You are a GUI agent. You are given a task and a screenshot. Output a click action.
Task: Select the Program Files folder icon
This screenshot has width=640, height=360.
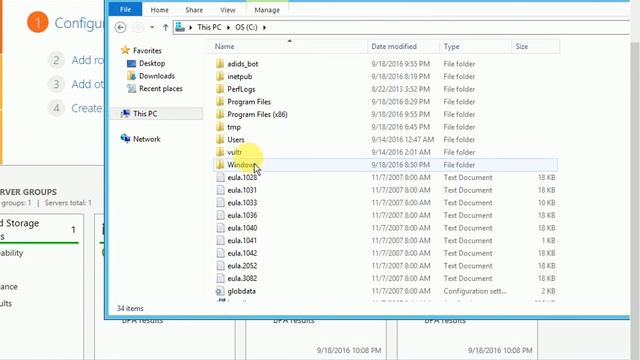(220, 102)
